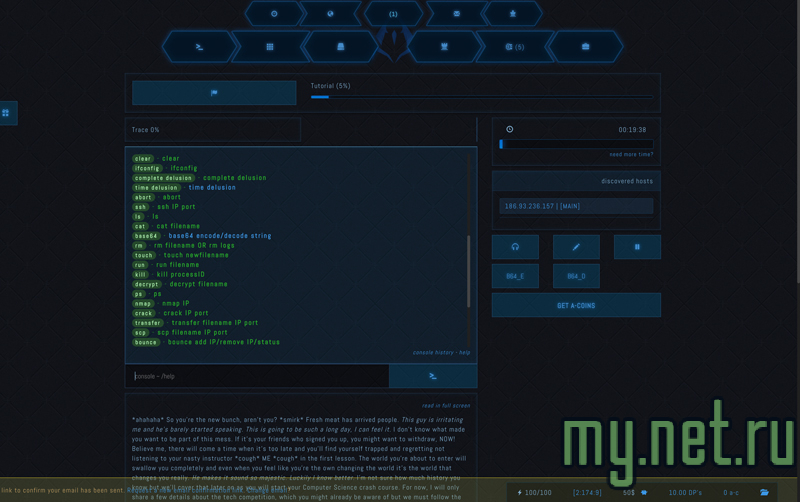The width and height of the screenshot is (800, 502).
Task: Open the folder icon in status bar
Action: click(x=764, y=492)
